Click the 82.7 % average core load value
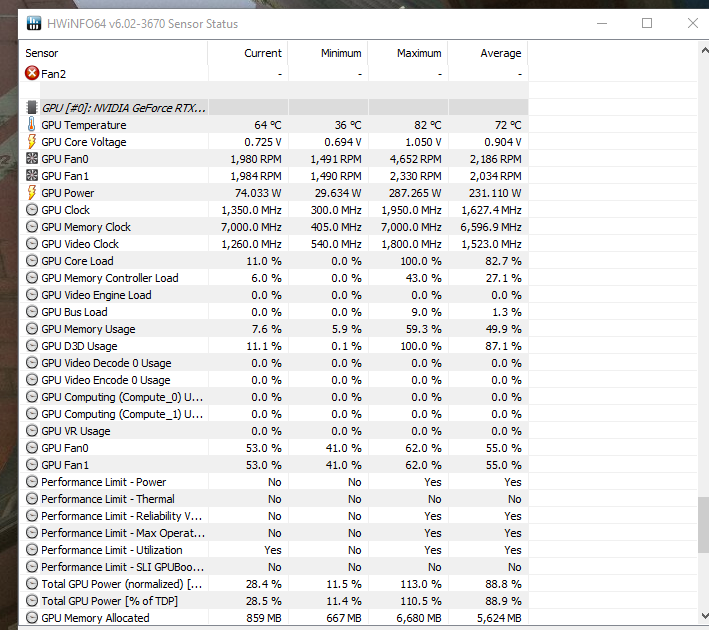The image size is (709, 630). tap(503, 261)
